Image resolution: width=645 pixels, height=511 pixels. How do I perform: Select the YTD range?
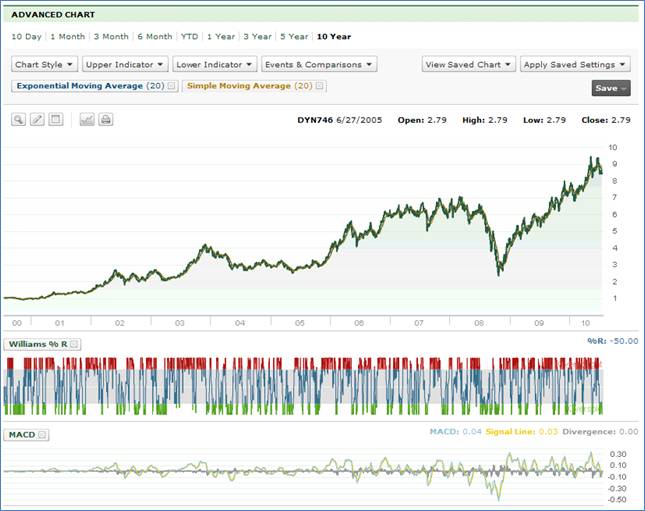coord(189,37)
